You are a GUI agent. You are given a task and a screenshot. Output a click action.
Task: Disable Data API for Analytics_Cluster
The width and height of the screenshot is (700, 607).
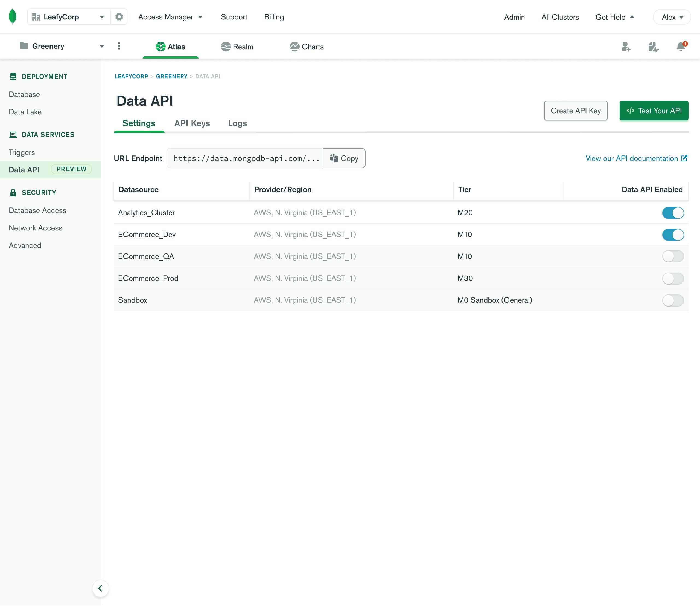pos(673,213)
